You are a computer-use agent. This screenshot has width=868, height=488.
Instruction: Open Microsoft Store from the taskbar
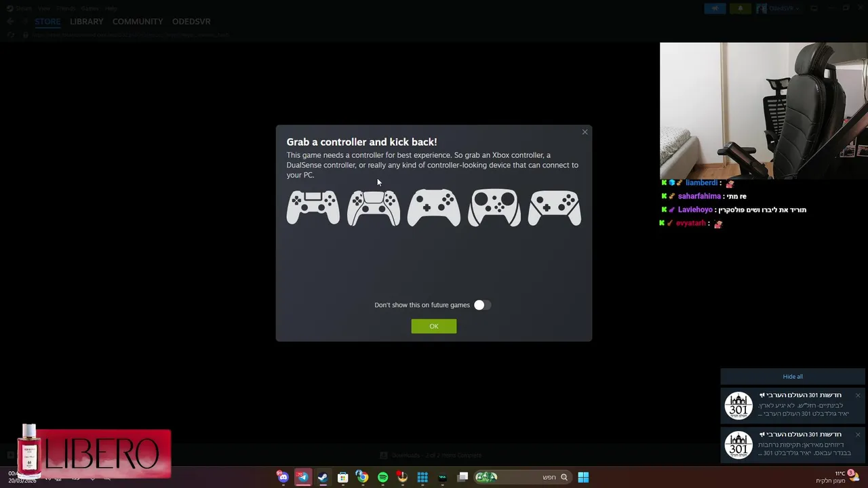pos(343,477)
